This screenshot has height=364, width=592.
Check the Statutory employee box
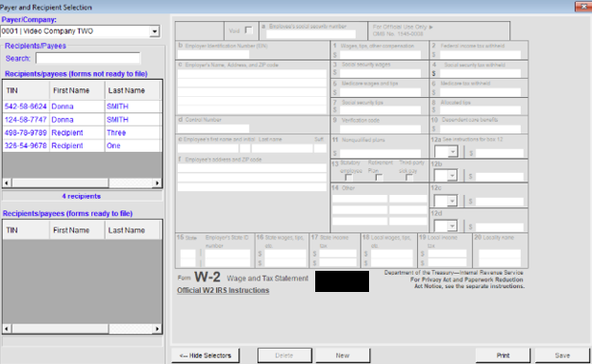[348, 178]
